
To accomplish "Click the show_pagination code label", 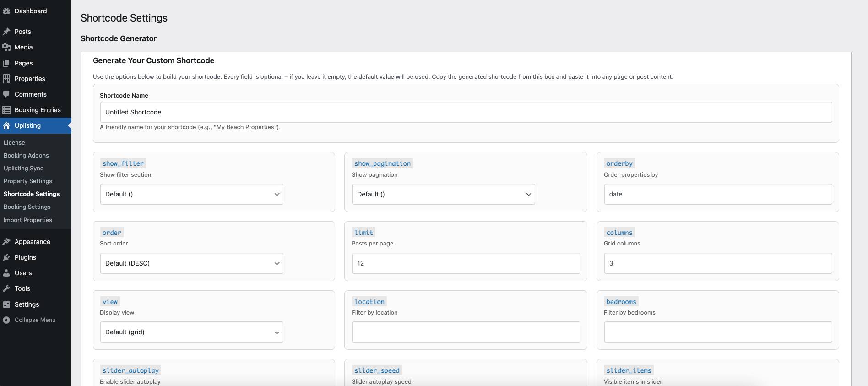I will (383, 163).
